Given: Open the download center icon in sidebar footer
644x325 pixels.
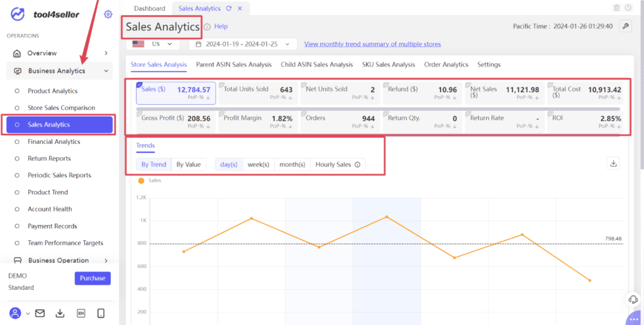Looking at the screenshot, I should tap(60, 314).
